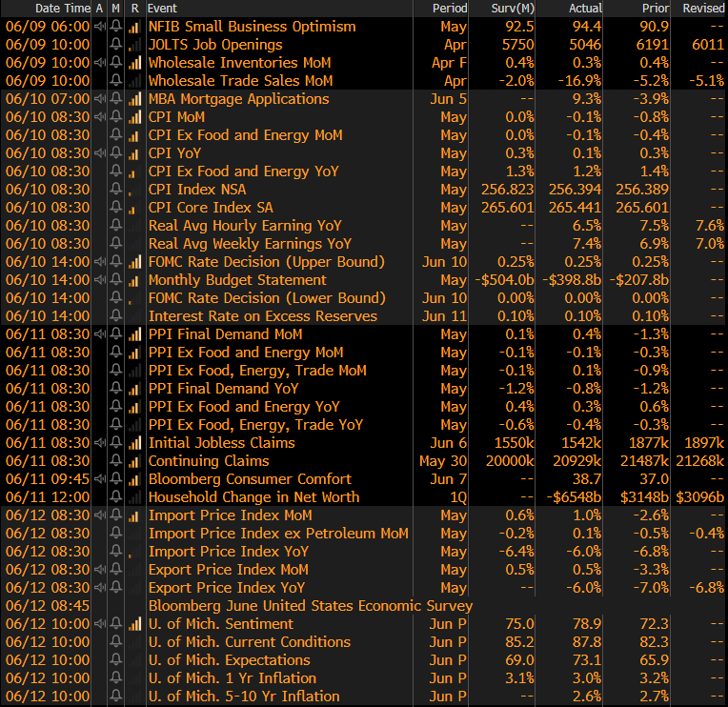This screenshot has height=707, width=728.
Task: Click the speaker icon next to MBA Mortgage Applications
Action: point(99,99)
